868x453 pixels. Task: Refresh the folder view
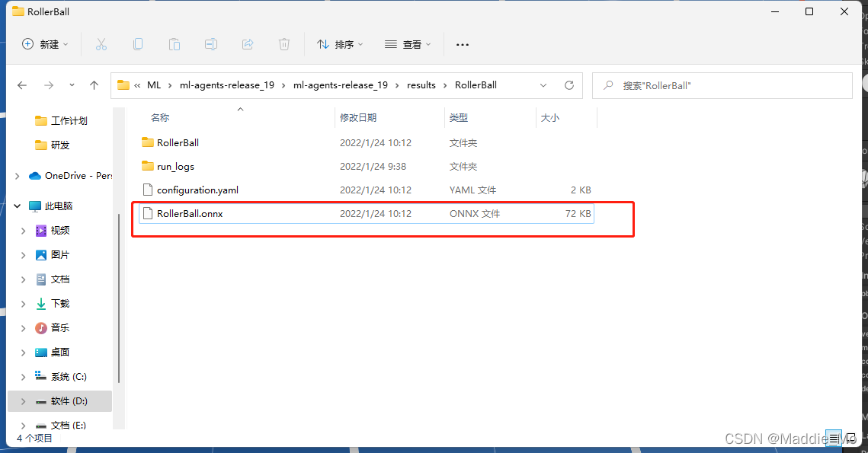point(569,85)
